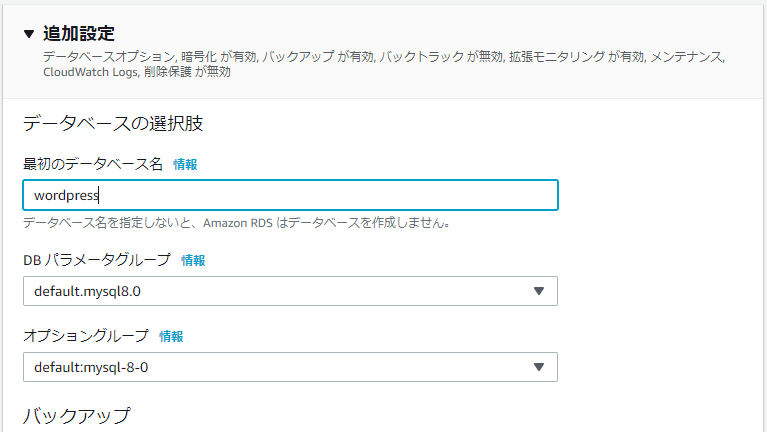Click the バックアップ section heading
767x432 pixels.
[76, 414]
